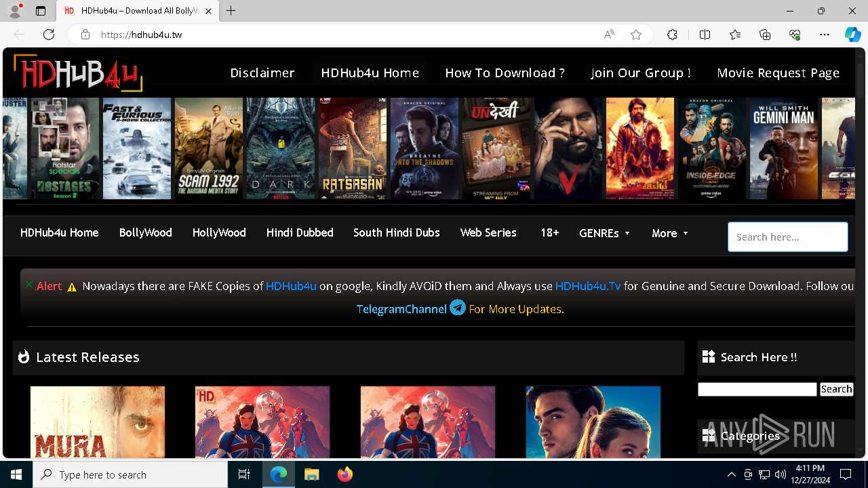Open Windows Start menu

point(16,474)
